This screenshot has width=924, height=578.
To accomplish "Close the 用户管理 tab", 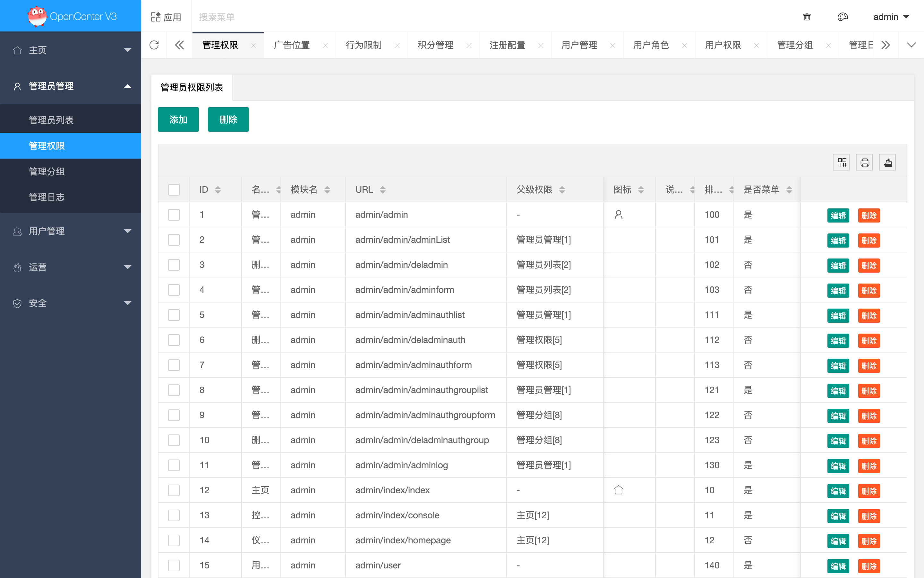I will click(x=613, y=46).
